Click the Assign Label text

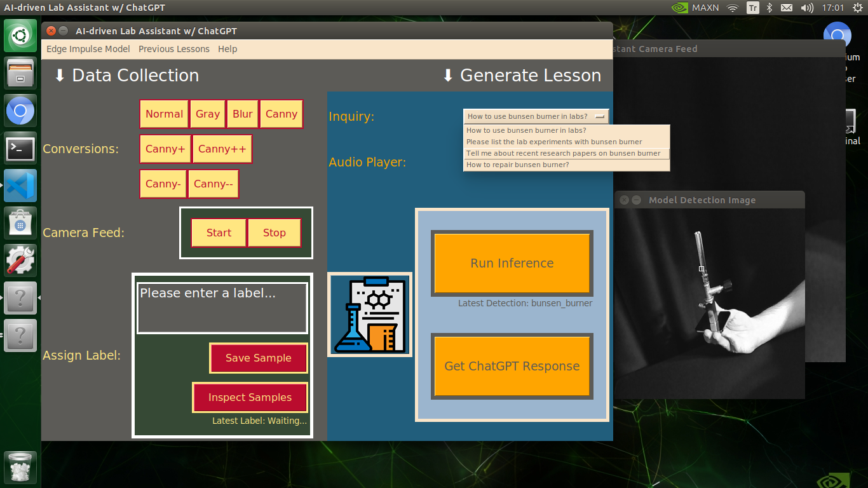[81, 355]
